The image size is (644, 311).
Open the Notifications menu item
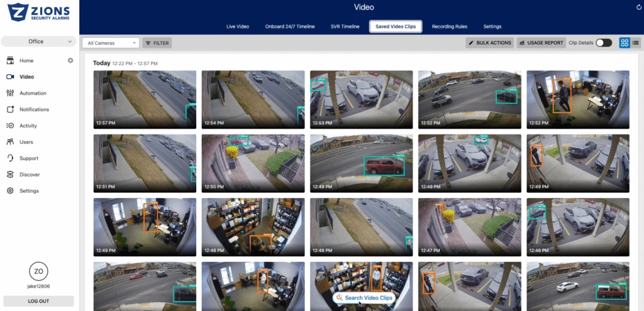pos(34,109)
